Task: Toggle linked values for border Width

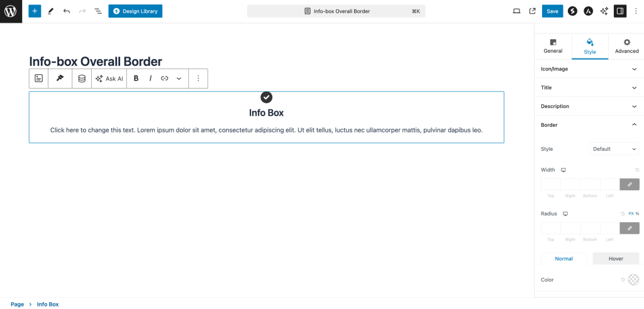Action: click(629, 185)
